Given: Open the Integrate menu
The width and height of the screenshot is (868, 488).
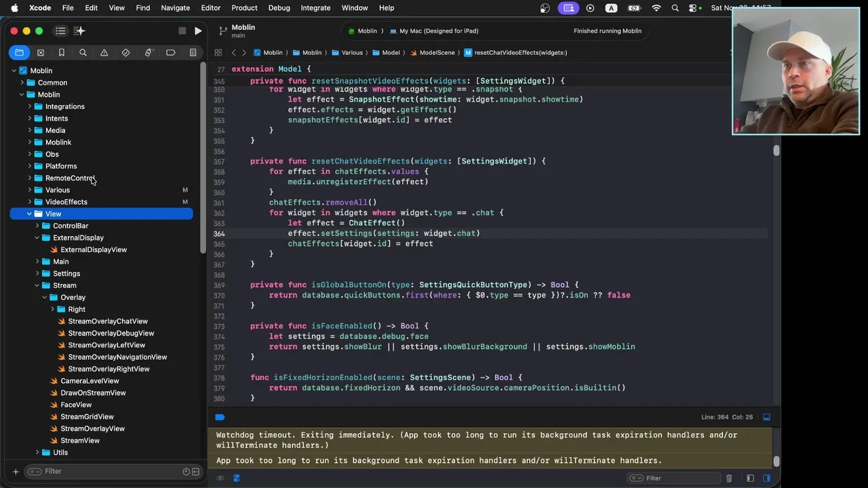Looking at the screenshot, I should click(x=315, y=7).
